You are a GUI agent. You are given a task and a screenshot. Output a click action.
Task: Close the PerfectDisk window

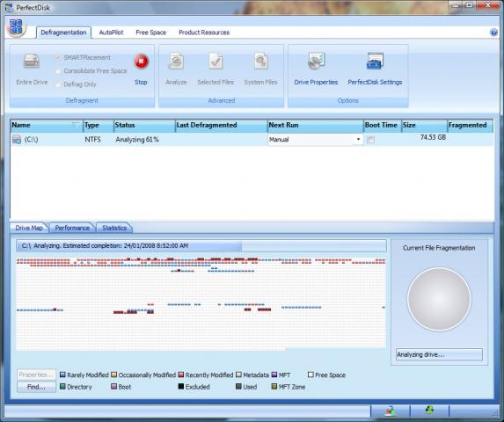(x=488, y=4)
